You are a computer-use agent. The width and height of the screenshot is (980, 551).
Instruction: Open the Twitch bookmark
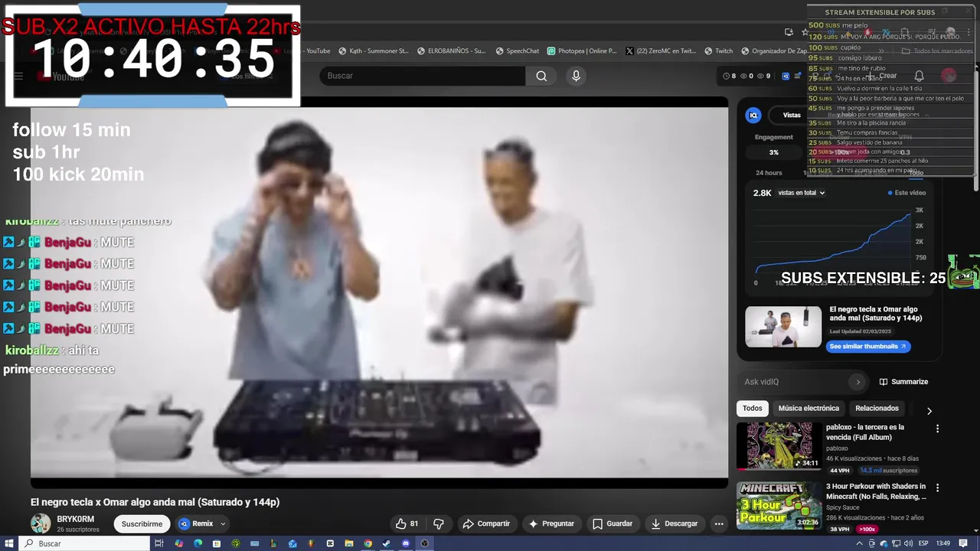click(x=718, y=51)
